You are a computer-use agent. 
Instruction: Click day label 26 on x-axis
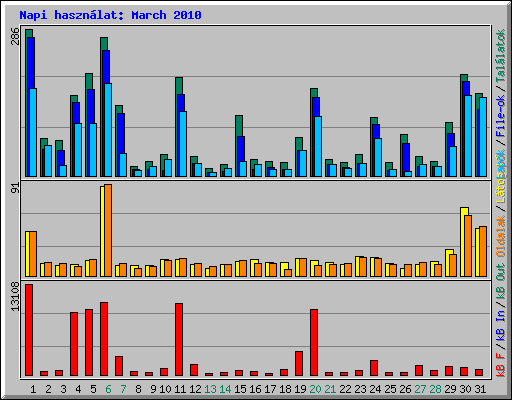(x=405, y=389)
